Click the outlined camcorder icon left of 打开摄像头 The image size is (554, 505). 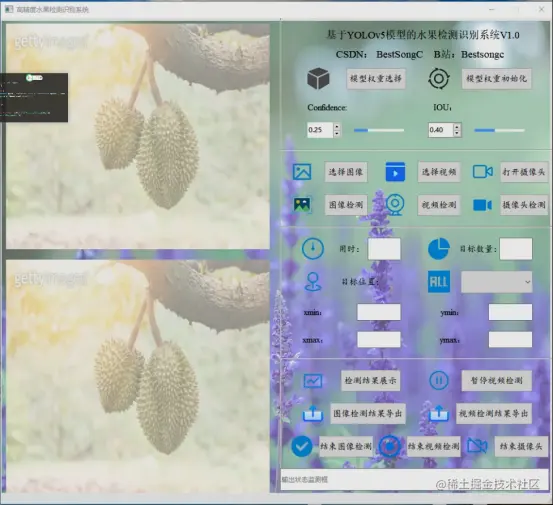pyautogui.click(x=483, y=172)
